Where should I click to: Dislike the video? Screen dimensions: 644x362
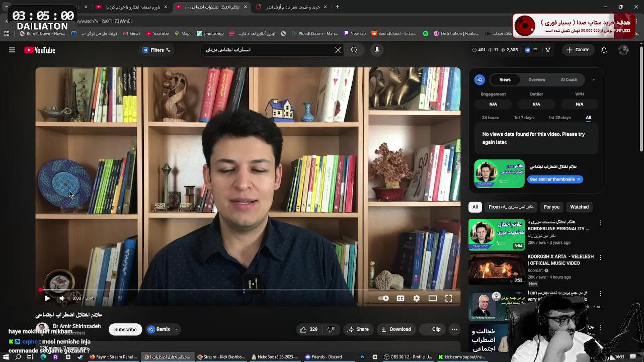coord(331,329)
